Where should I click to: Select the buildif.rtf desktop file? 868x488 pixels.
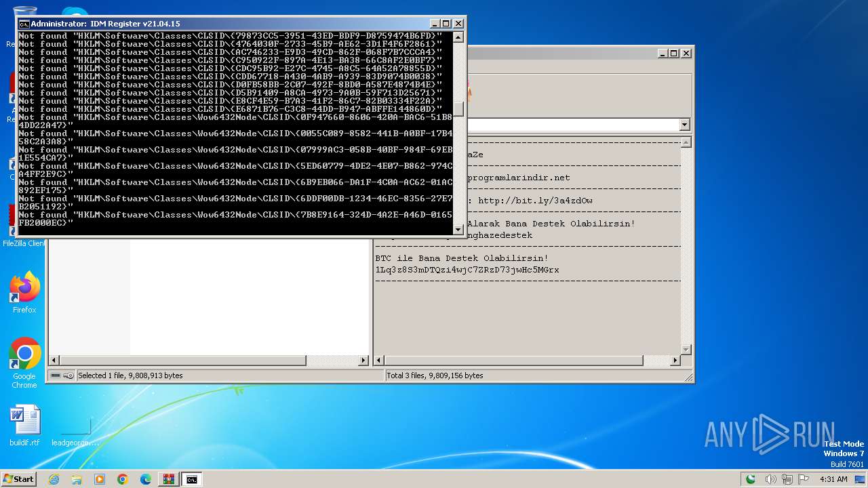coord(24,426)
